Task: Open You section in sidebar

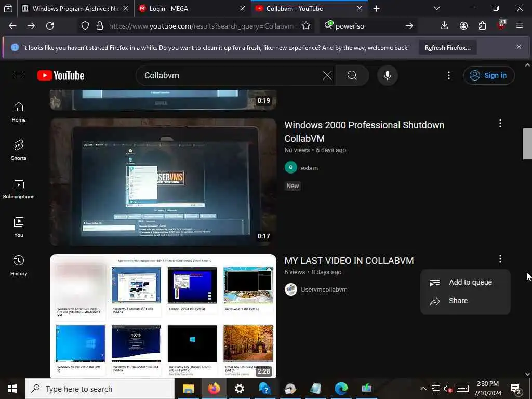Action: [x=19, y=227]
